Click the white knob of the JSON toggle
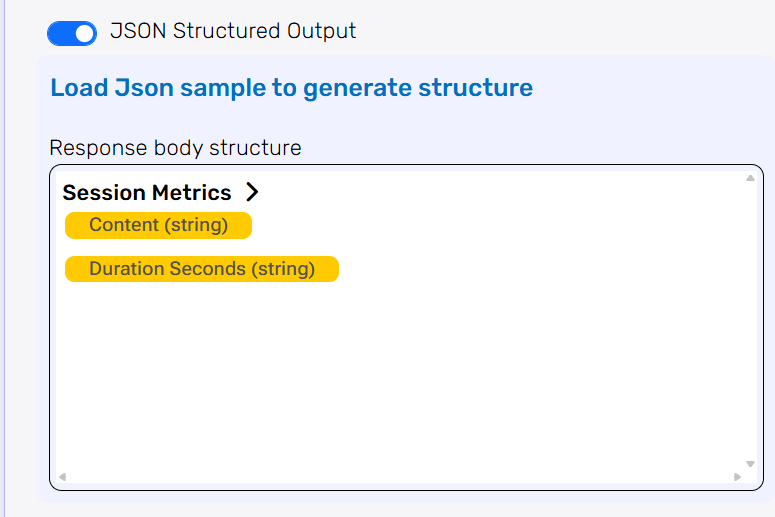Viewport: 775px width, 517px height. 85,33
